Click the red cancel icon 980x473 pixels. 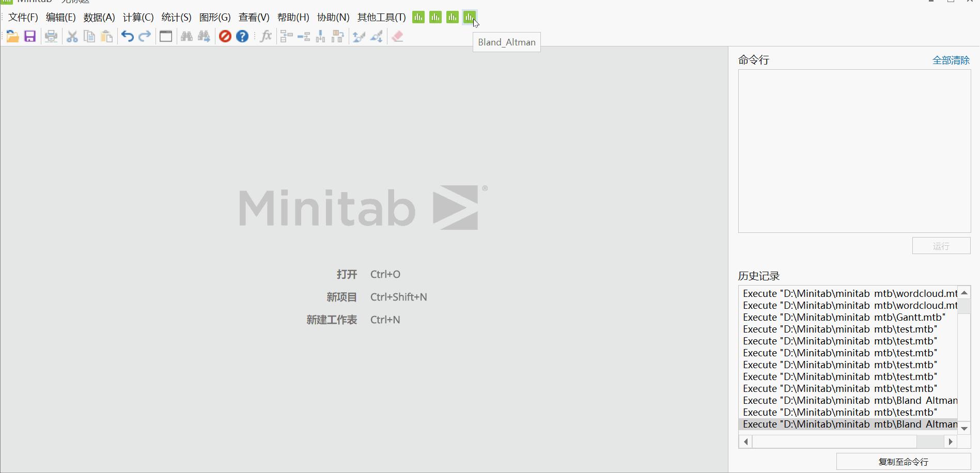[225, 36]
